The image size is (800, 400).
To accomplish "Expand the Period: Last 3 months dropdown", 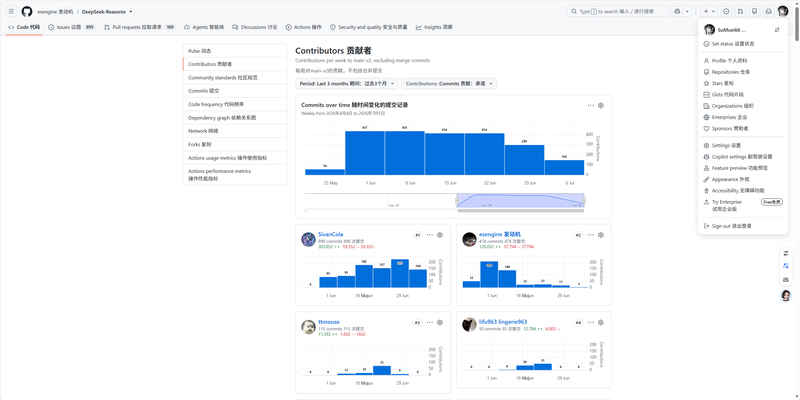I will (x=347, y=84).
